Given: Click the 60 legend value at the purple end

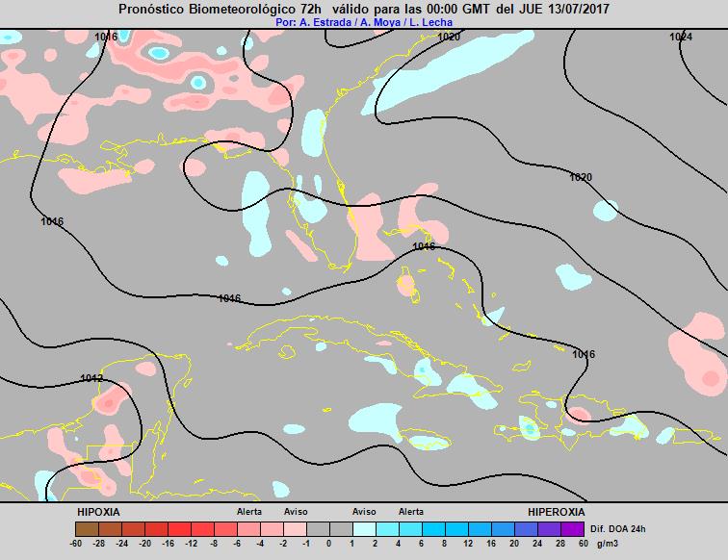Looking at the screenshot, I should 584,544.
